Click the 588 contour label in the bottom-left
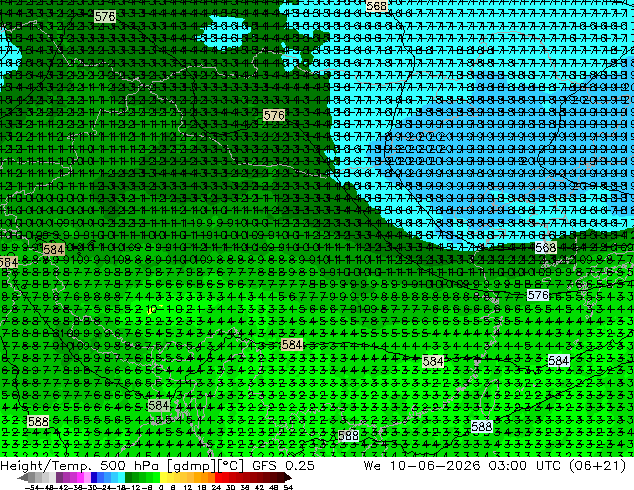Screen dimensions: 634x490 (x=38, y=422)
